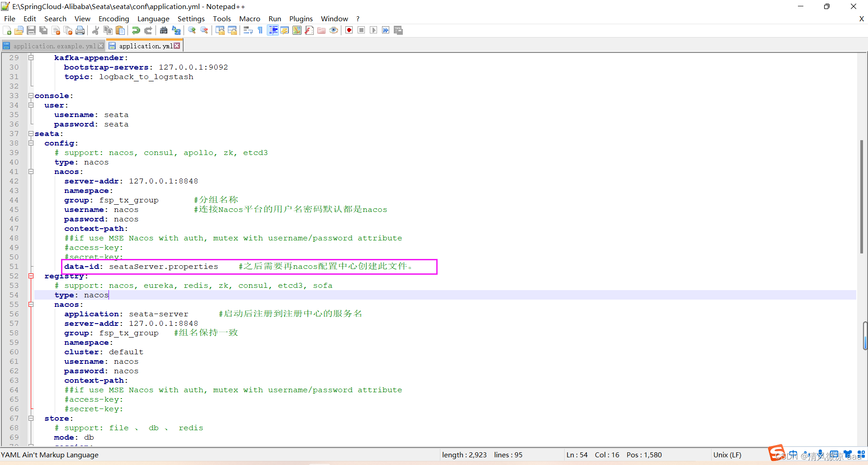Print the document with printer icon
This screenshot has width=868, height=465.
click(x=80, y=30)
